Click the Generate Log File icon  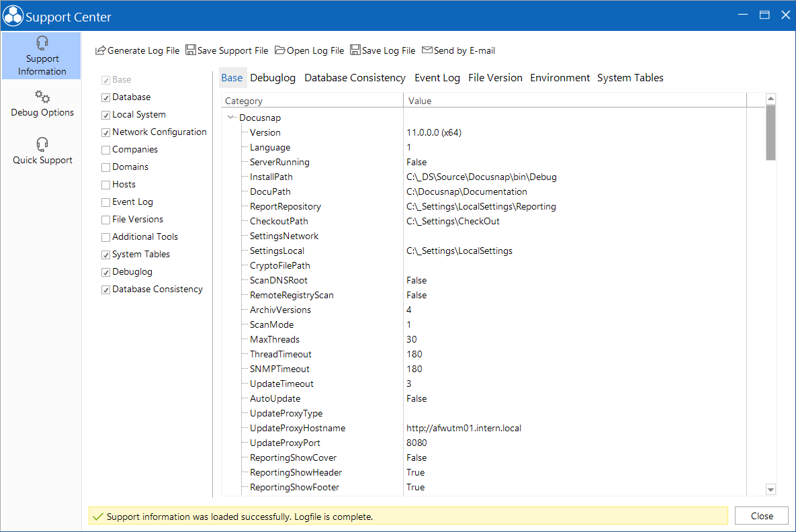(x=101, y=50)
